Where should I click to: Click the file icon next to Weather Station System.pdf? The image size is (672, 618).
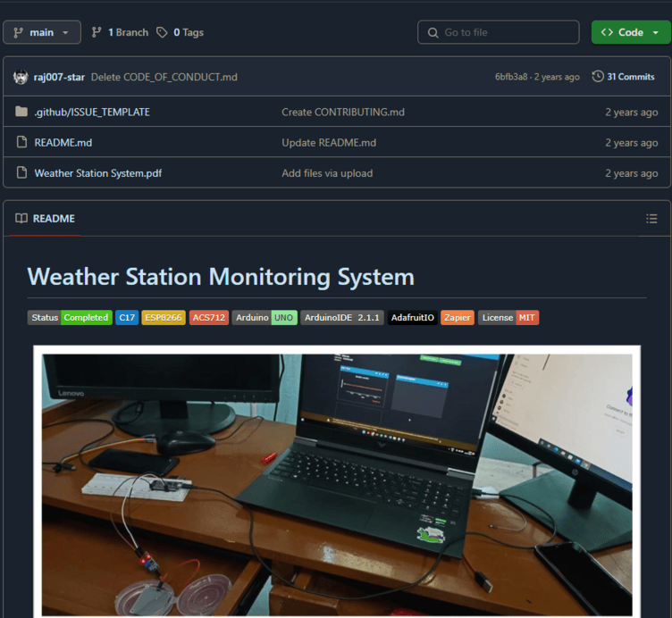click(x=21, y=172)
